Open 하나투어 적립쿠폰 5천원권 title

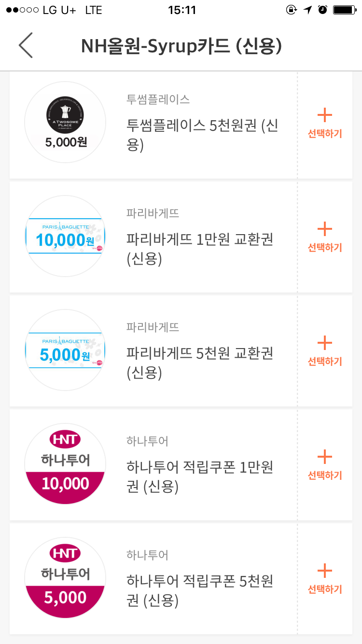200,591
